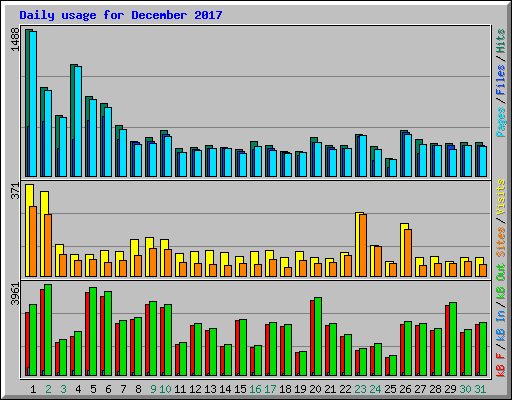Click day 29 on the x-axis
The image size is (512, 400).
pos(450,389)
